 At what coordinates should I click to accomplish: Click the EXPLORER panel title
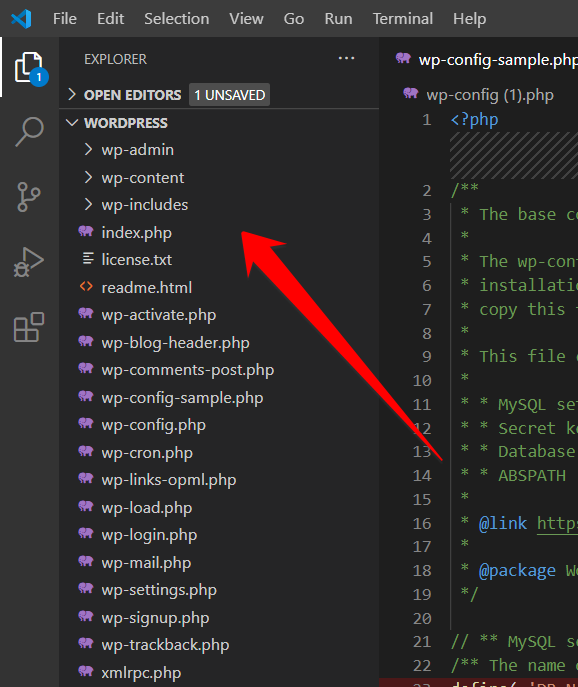tap(116, 59)
